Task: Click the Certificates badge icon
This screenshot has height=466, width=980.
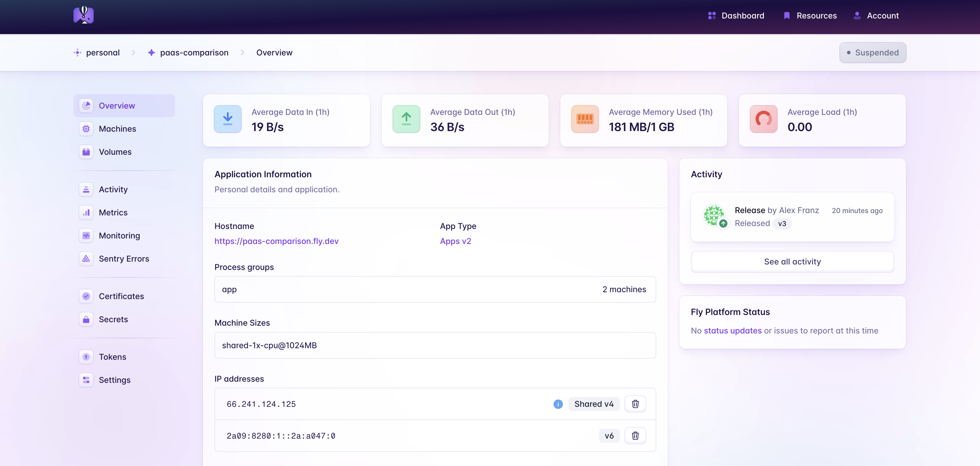Action: pos(86,296)
